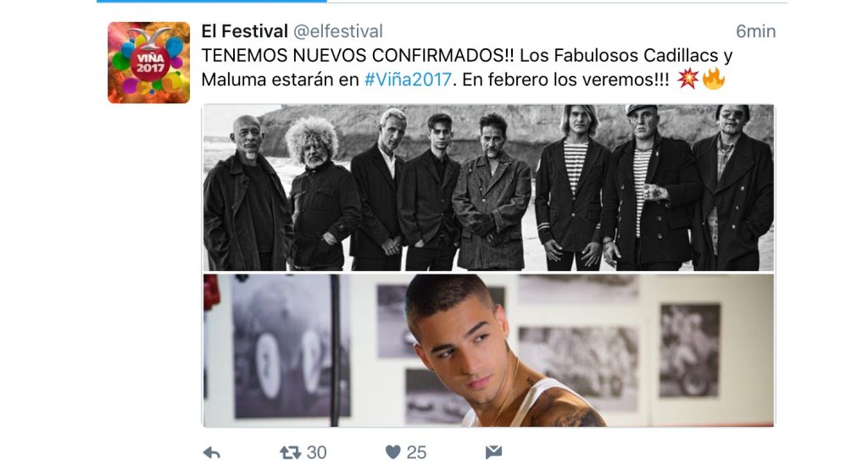This screenshot has height=470, width=868.
Task: View the 25 likes count
Action: 417,453
